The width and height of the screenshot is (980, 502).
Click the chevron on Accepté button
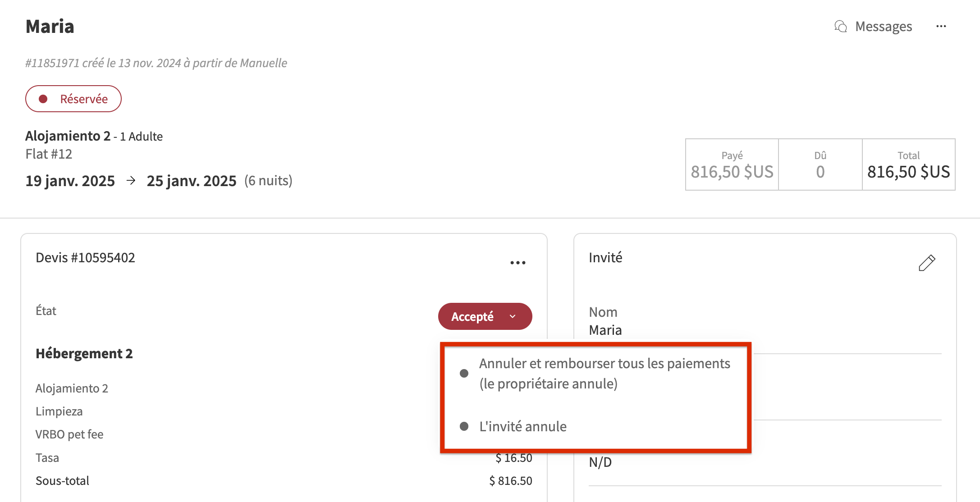click(513, 316)
